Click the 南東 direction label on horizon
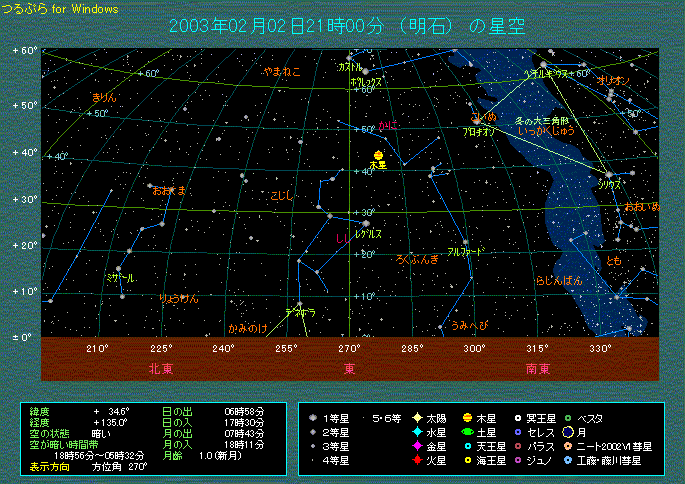The image size is (685, 484). point(537,368)
